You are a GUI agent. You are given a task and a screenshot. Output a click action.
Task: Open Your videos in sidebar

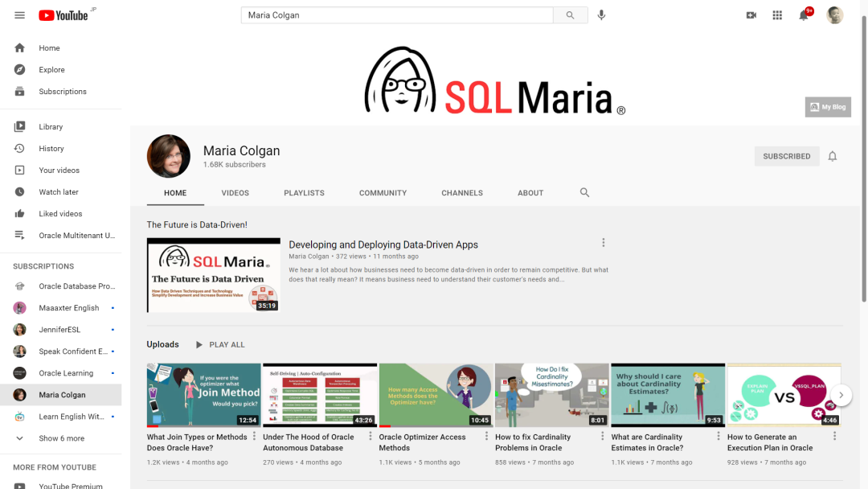61,170
